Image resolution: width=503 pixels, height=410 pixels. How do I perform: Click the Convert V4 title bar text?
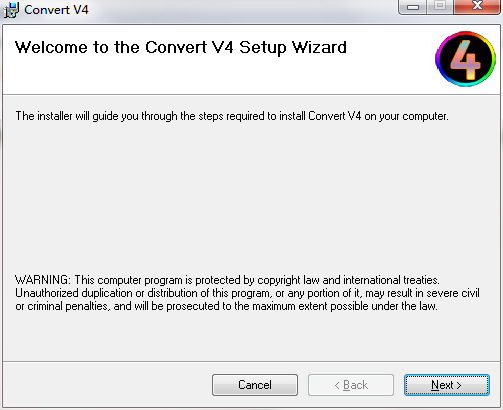56,10
